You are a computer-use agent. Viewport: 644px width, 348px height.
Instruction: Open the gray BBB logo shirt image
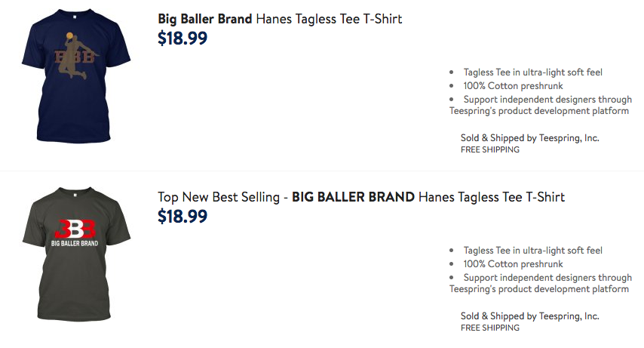(76, 254)
